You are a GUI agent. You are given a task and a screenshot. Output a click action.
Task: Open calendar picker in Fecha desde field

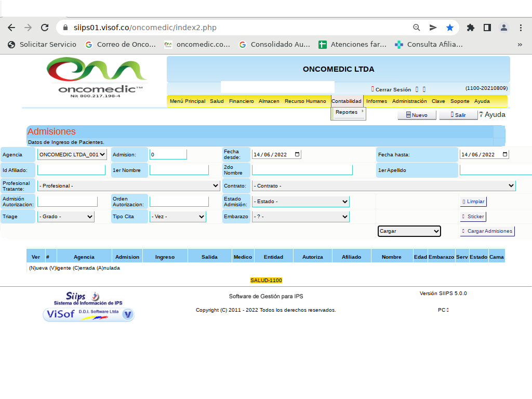(297, 154)
